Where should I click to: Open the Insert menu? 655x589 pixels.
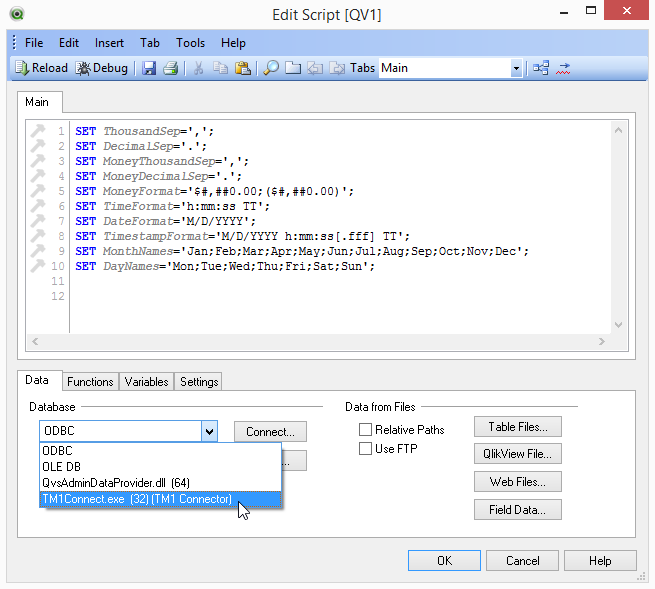coord(109,43)
